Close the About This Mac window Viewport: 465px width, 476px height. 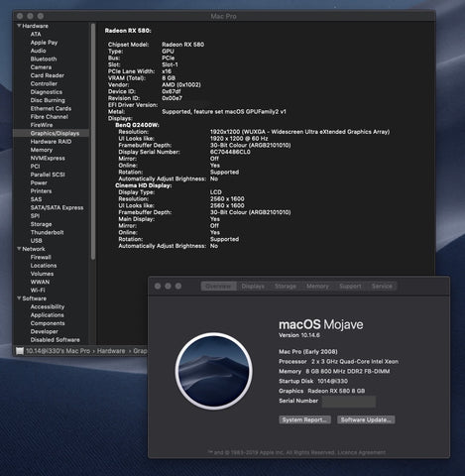[x=158, y=286]
